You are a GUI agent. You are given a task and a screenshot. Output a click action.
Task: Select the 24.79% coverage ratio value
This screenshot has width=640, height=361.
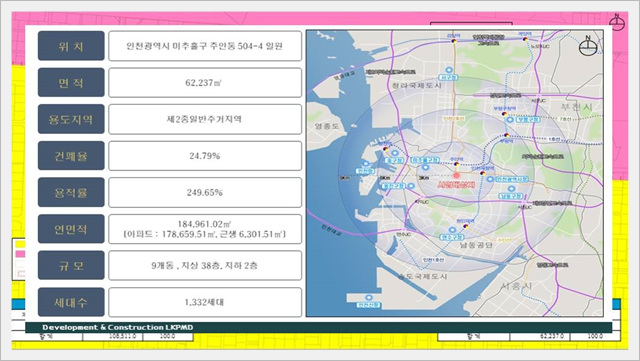pos(204,156)
